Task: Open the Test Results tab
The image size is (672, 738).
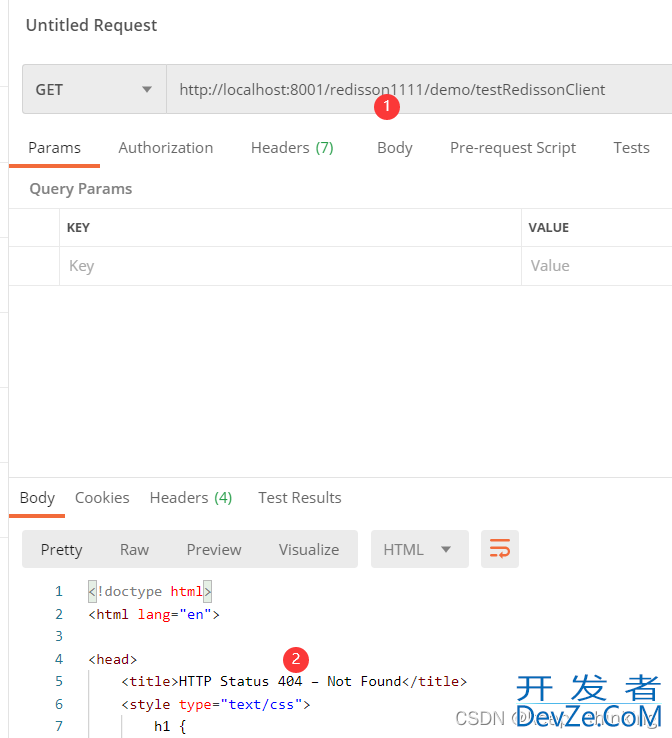Action: [300, 497]
